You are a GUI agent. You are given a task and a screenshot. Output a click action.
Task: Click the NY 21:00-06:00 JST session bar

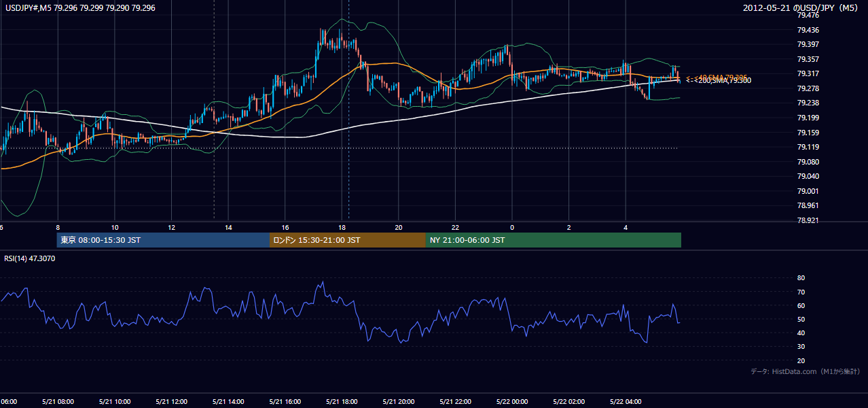click(554, 240)
